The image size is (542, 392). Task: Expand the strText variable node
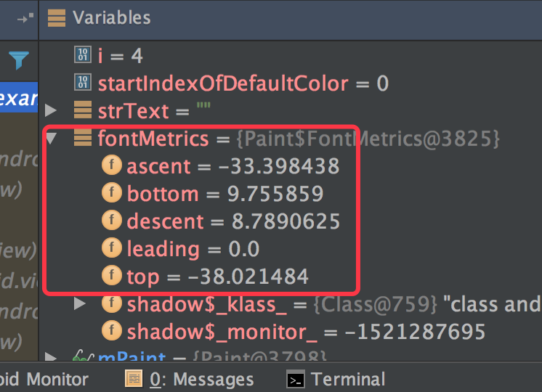pos(50,110)
